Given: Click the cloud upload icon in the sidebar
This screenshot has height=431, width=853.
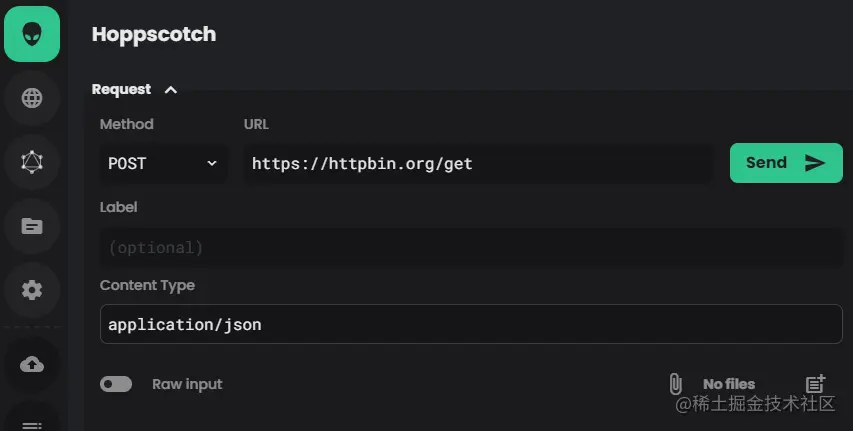Looking at the screenshot, I should (32, 364).
